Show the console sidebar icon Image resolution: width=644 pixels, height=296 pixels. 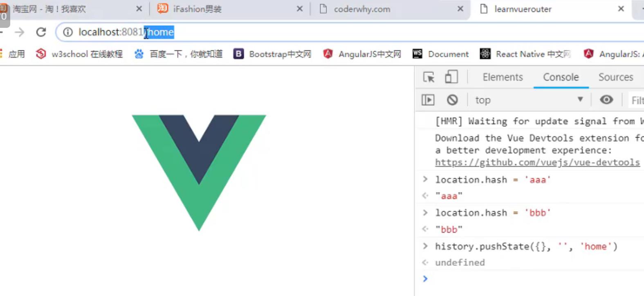(x=428, y=100)
